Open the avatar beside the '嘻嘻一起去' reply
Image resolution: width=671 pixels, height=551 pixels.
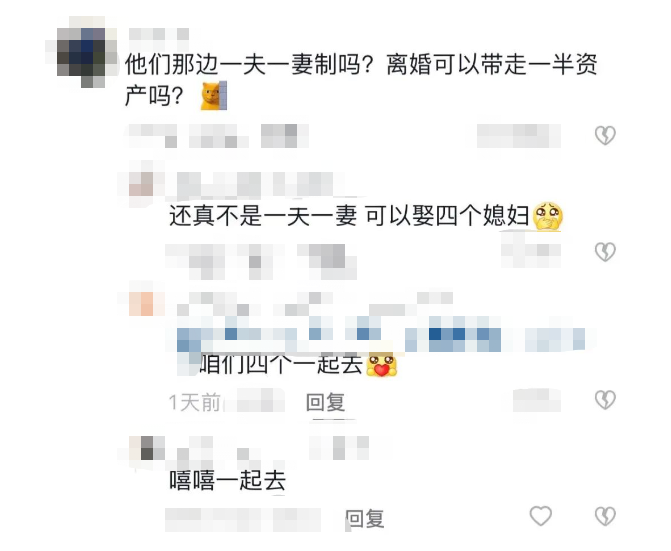147,448
